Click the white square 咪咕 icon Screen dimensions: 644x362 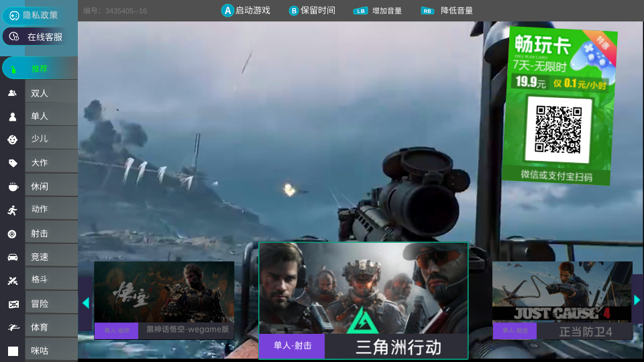[x=13, y=351]
